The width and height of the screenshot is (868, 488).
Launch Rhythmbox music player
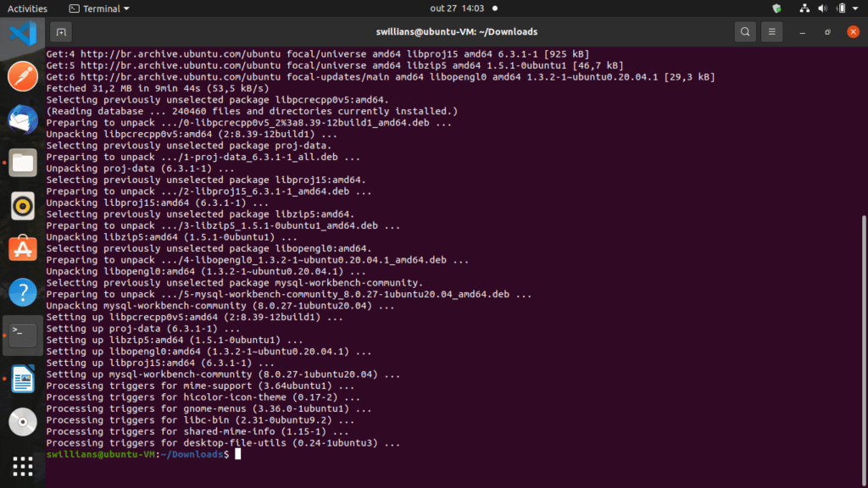[x=23, y=206]
